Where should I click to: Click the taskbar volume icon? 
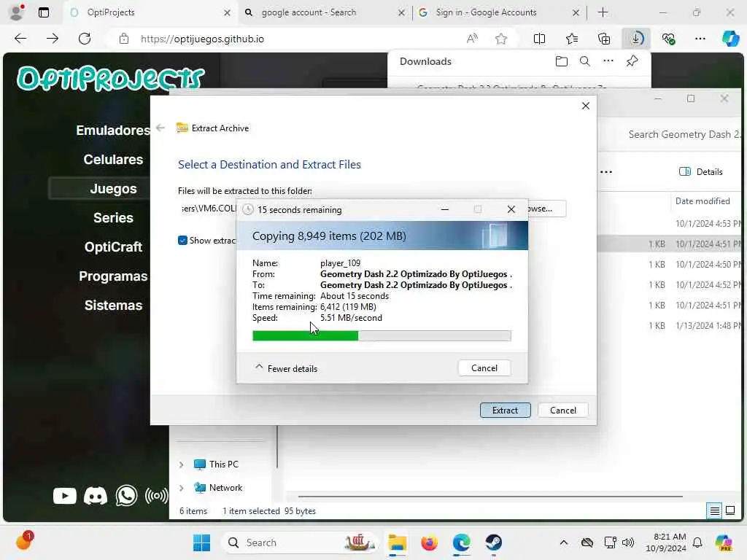pos(628,542)
